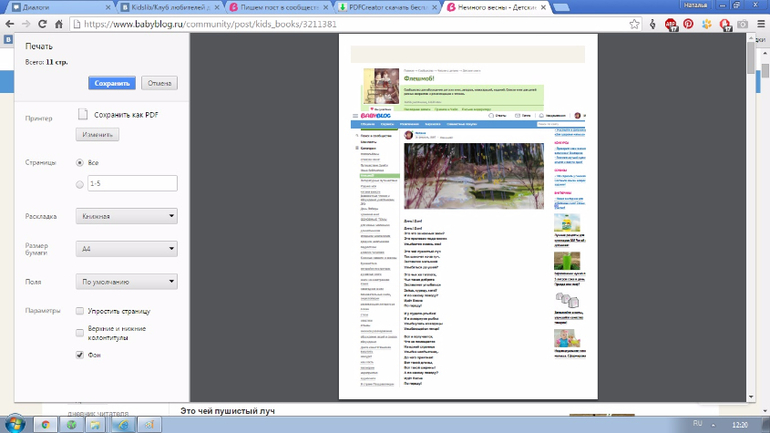This screenshot has width=770, height=433.
Task: Click the home button in browser toolbar
Action: 59,24
